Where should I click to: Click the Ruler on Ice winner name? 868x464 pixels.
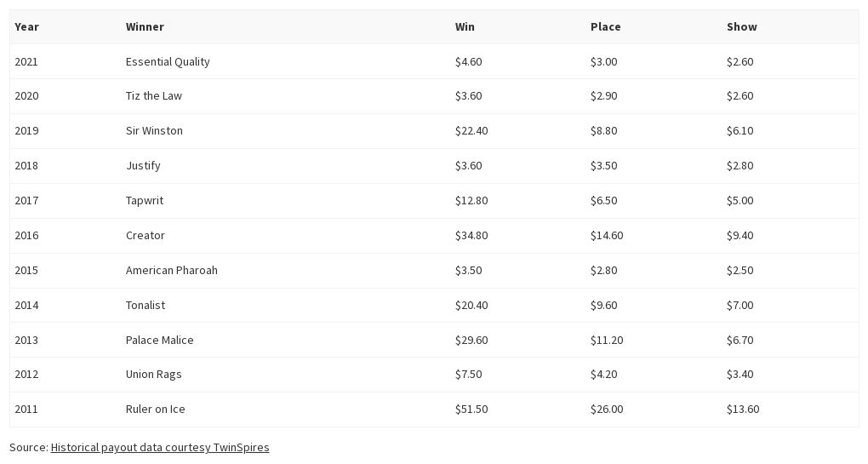[x=156, y=409]
